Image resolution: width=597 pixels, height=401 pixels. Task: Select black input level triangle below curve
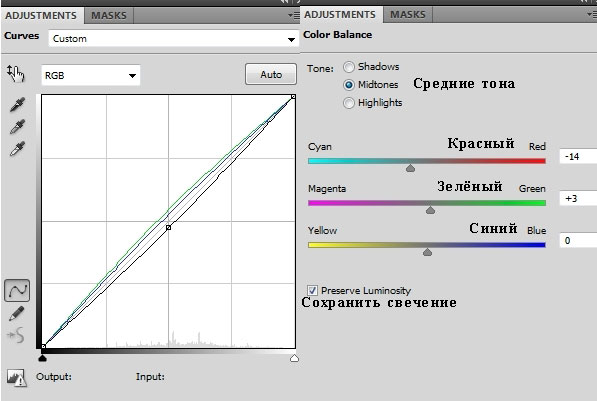point(43,358)
